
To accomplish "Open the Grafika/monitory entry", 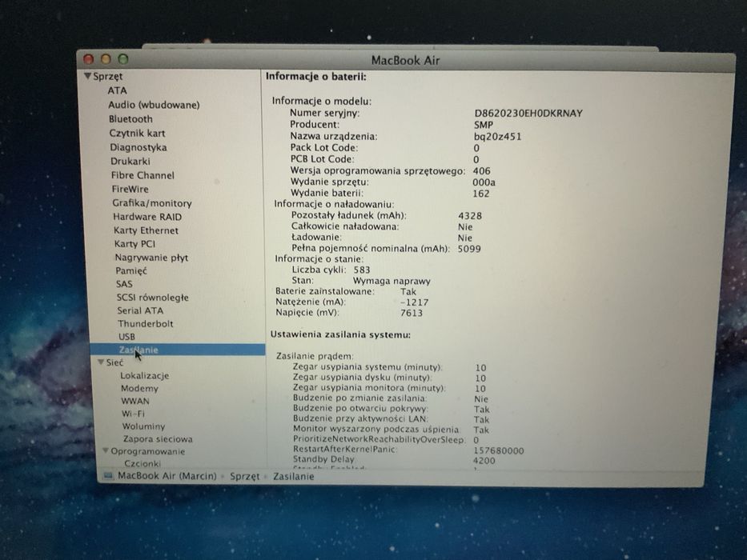I will [x=152, y=203].
